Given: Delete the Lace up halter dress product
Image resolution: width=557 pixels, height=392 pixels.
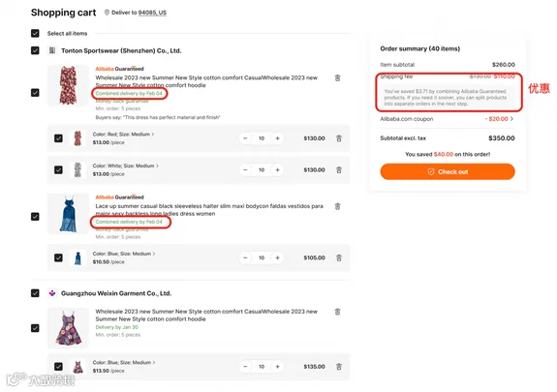Looking at the screenshot, I should 337,206.
